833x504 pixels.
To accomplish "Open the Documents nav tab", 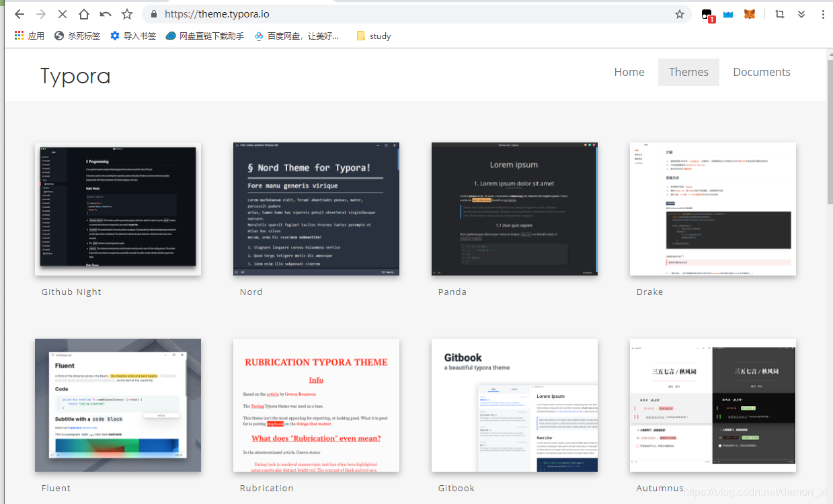I will pos(762,72).
